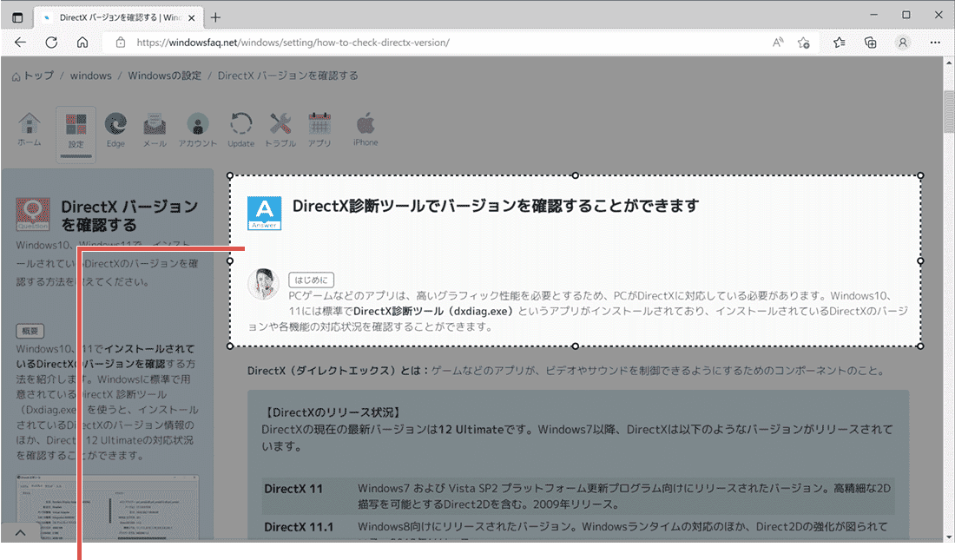
Task: Close the DirectX browser tab
Action: point(191,17)
